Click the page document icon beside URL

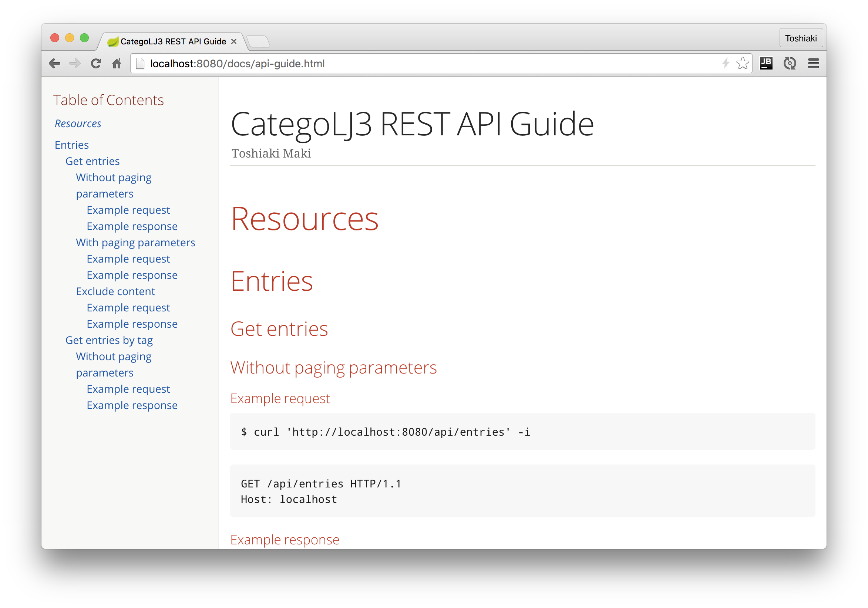pos(140,64)
